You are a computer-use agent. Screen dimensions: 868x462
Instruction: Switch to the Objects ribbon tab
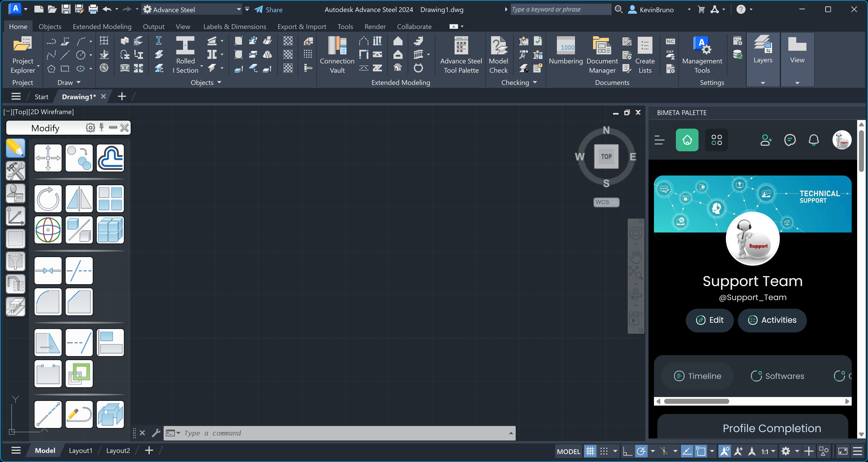(x=50, y=26)
